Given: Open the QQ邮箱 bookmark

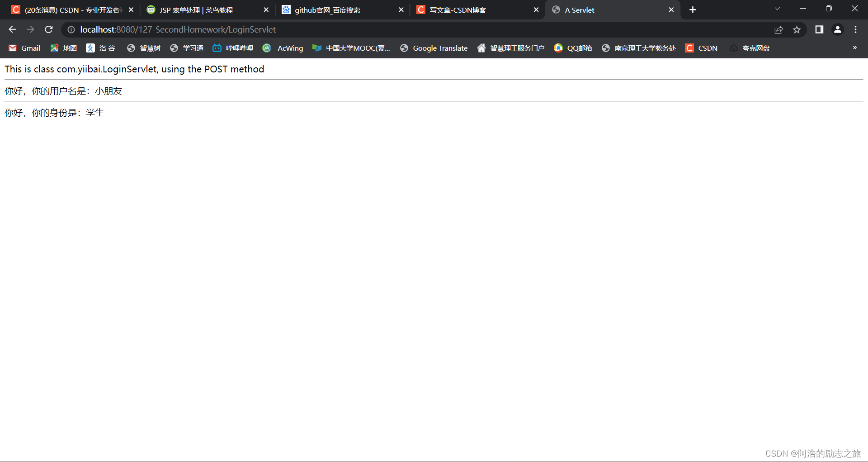Looking at the screenshot, I should [572, 48].
